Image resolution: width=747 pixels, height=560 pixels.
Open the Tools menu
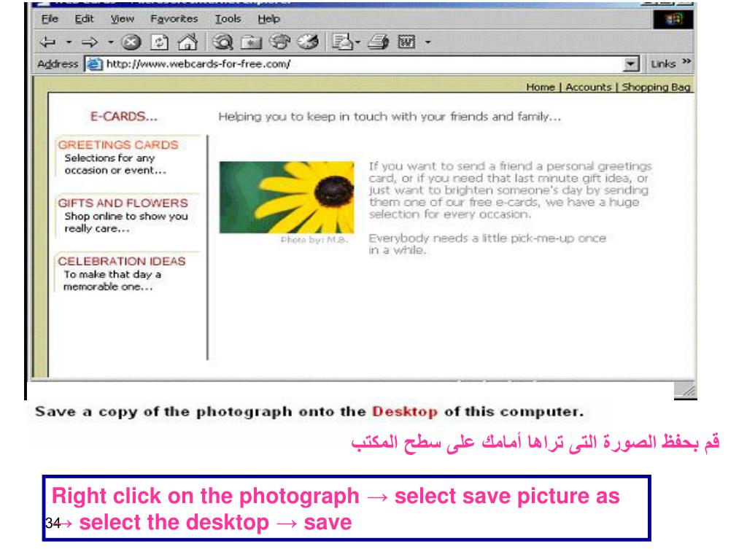pyautogui.click(x=228, y=19)
